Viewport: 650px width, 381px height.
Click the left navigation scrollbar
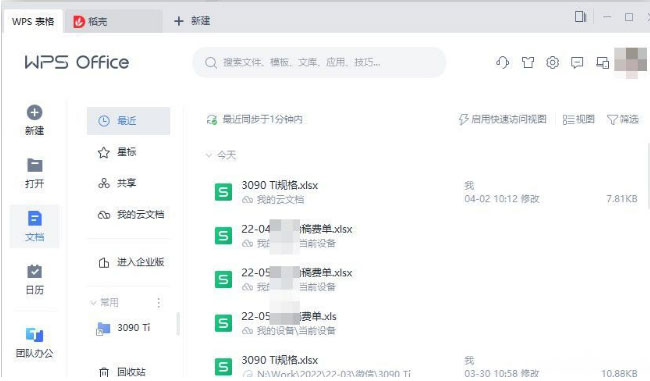(x=178, y=324)
